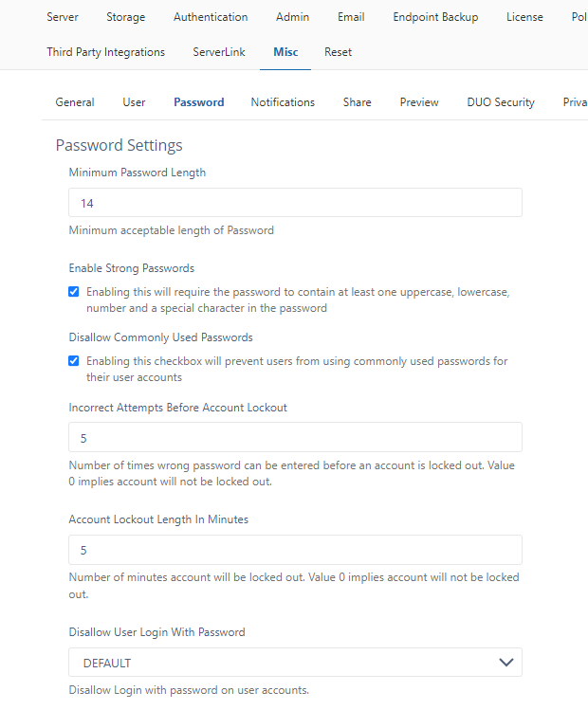
Task: Switch to the License tab
Action: point(524,17)
